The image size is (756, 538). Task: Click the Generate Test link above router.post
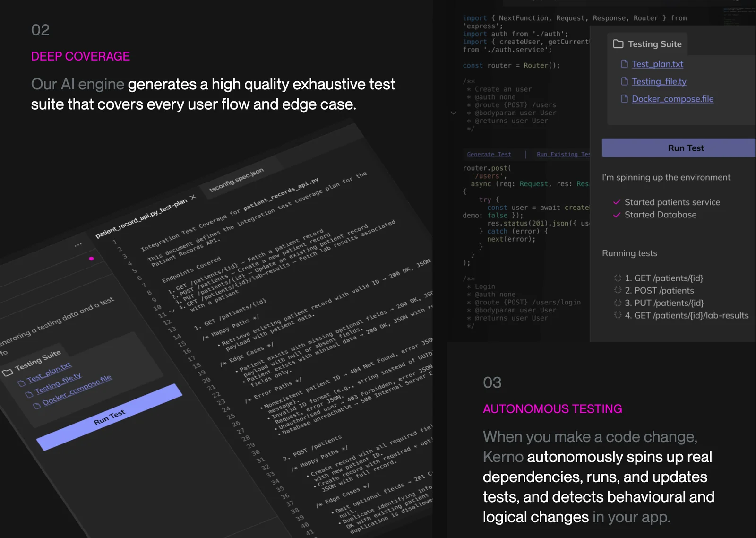(x=489, y=155)
